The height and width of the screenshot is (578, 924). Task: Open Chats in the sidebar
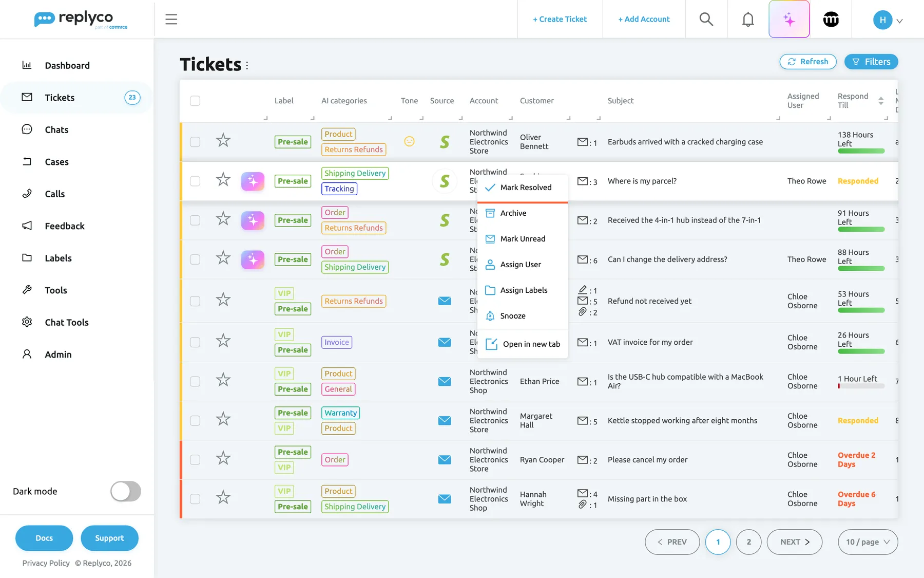[x=56, y=130]
